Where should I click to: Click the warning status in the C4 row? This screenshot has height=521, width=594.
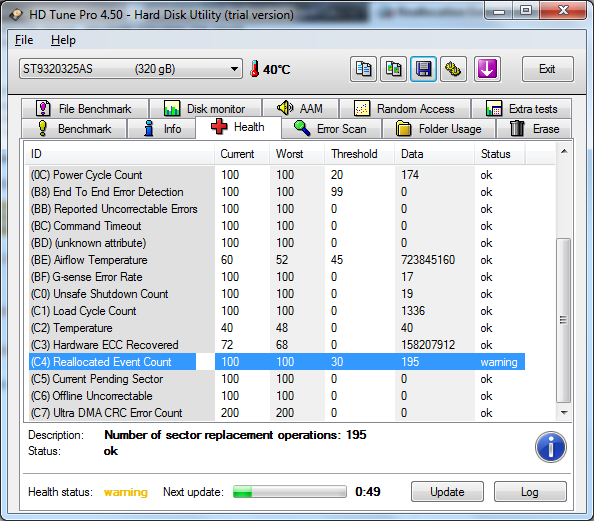click(x=499, y=362)
